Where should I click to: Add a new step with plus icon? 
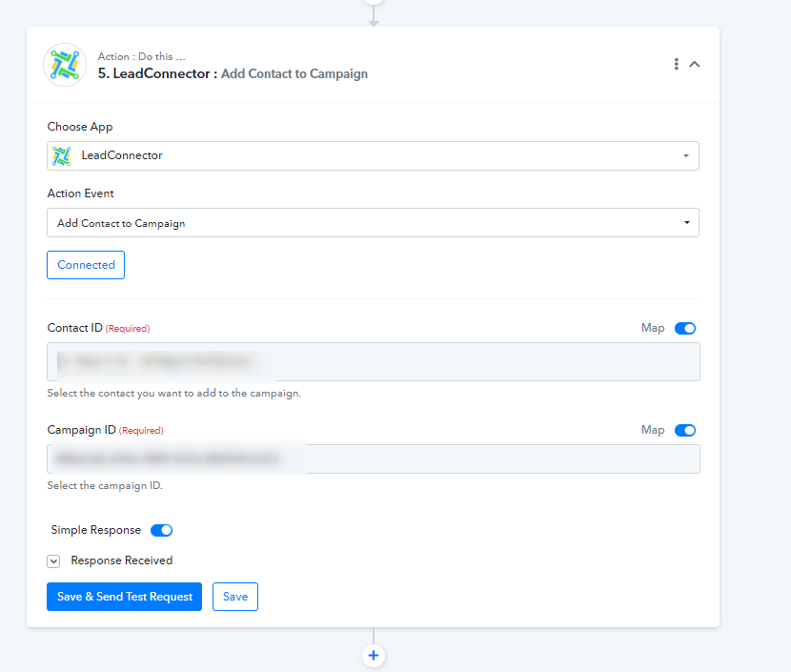coord(374,656)
